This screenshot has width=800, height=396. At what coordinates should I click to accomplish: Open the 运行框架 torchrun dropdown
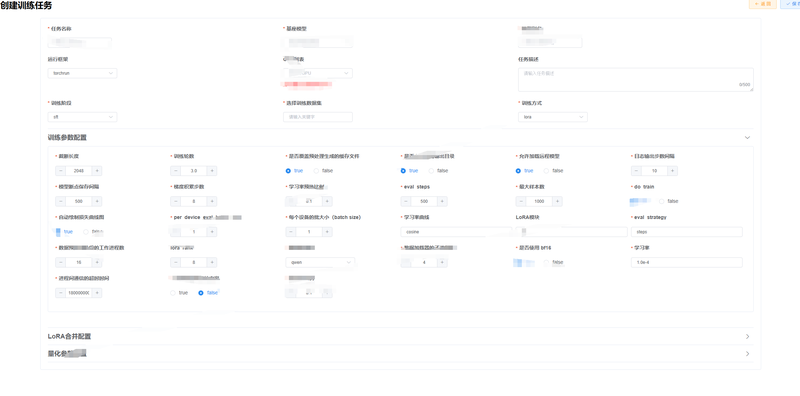click(82, 73)
